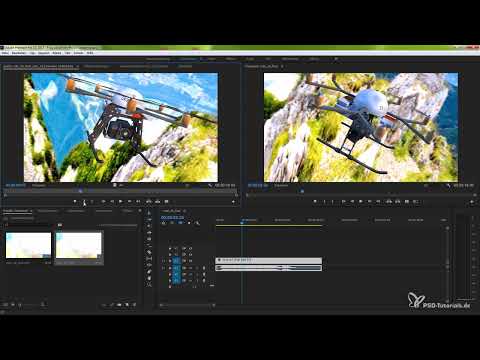Click Overwrite button in Source monitor
This screenshot has width=480, height=360.
(x=157, y=202)
